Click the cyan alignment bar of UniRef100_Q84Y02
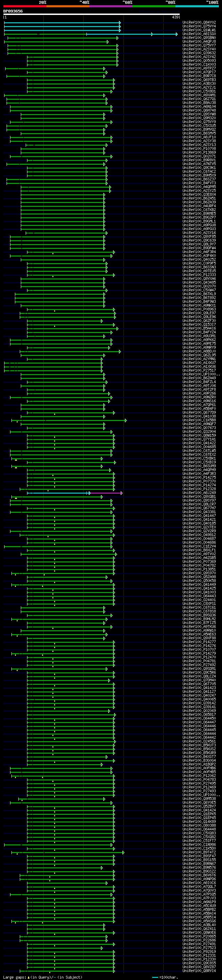This screenshot has height=980, width=222. [x=62, y=23]
